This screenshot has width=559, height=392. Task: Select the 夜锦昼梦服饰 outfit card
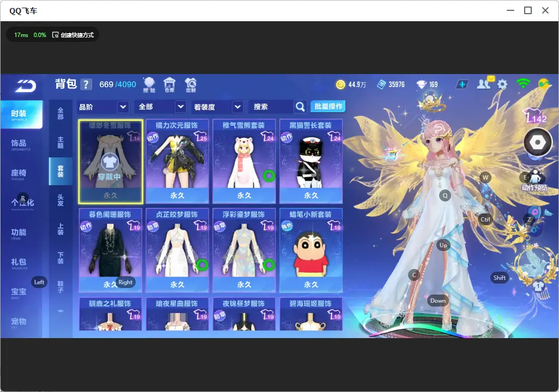tap(244, 314)
